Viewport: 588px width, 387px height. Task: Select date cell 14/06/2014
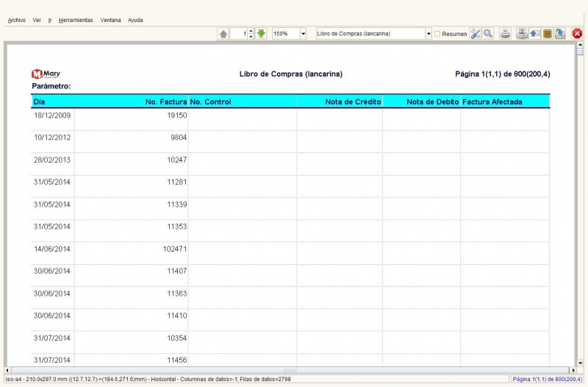coord(52,249)
